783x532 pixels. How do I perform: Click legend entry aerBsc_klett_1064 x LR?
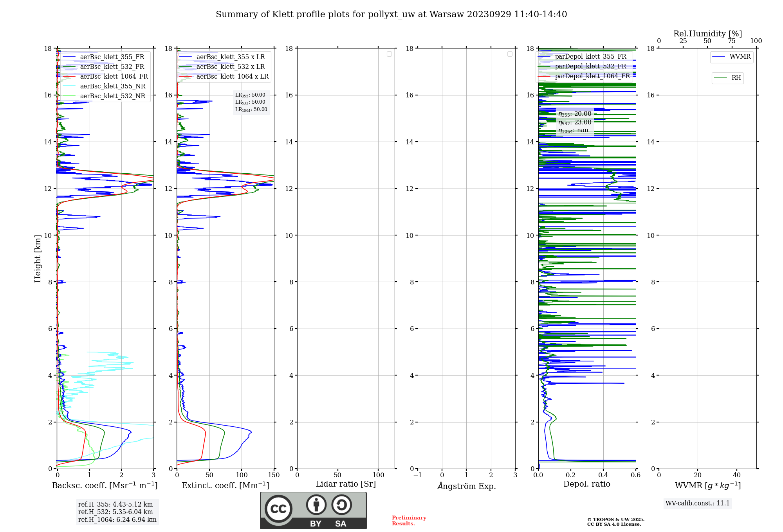point(224,77)
